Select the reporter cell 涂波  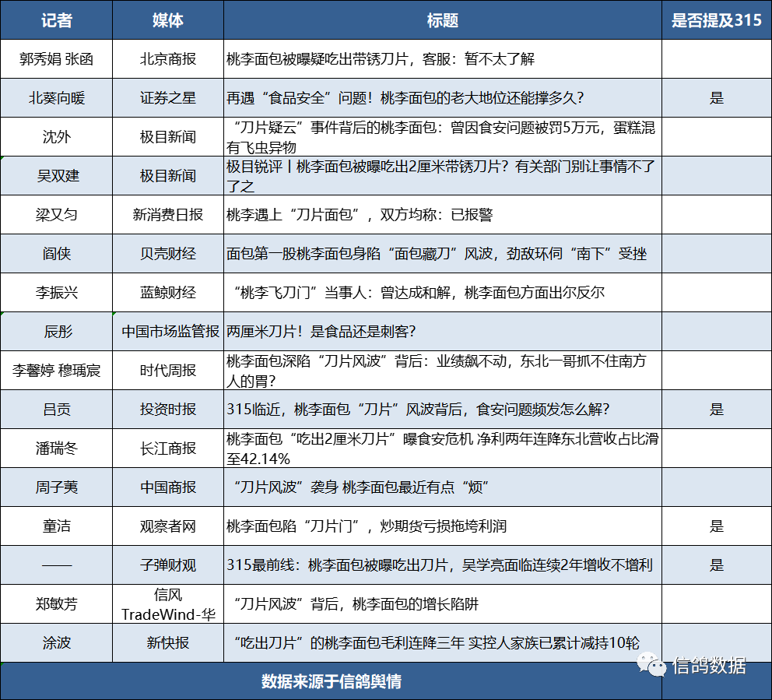[56, 643]
